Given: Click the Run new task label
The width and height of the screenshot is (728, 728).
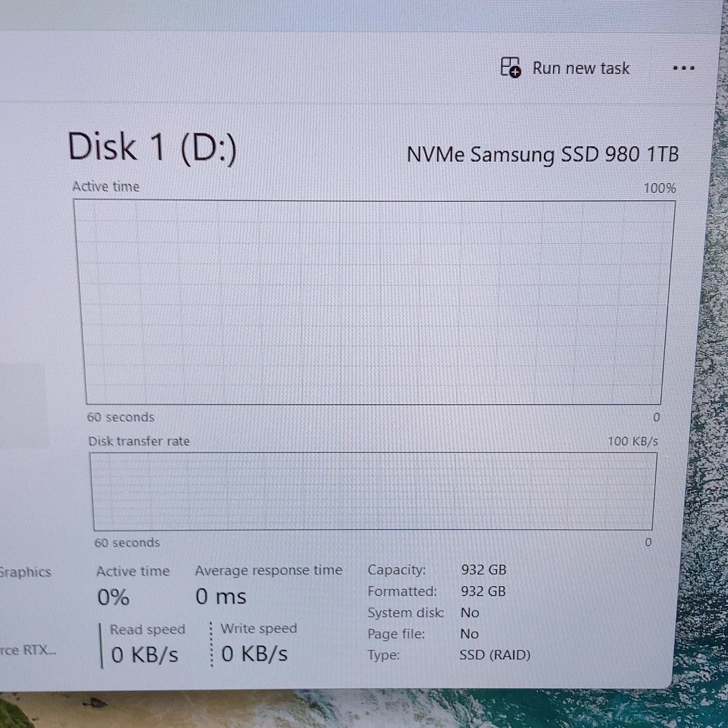Looking at the screenshot, I should [x=581, y=68].
